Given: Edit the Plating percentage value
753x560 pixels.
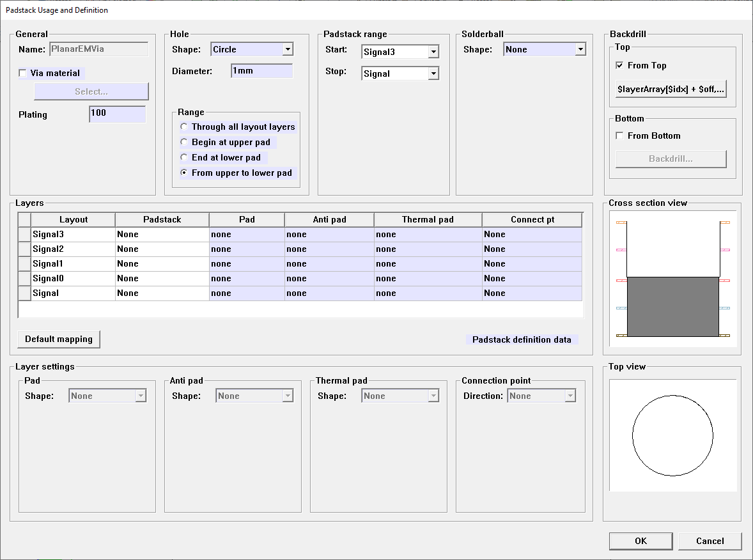Looking at the screenshot, I should click(x=117, y=114).
